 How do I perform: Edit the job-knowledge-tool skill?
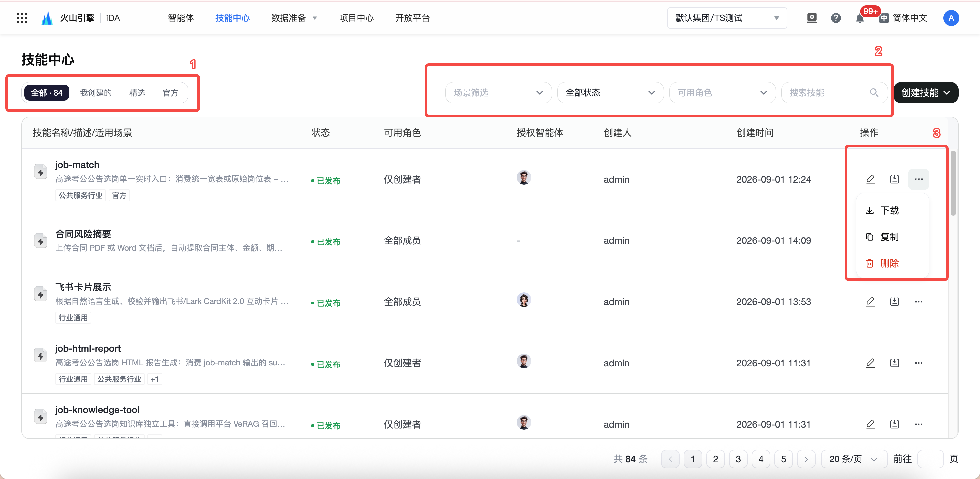tap(870, 424)
